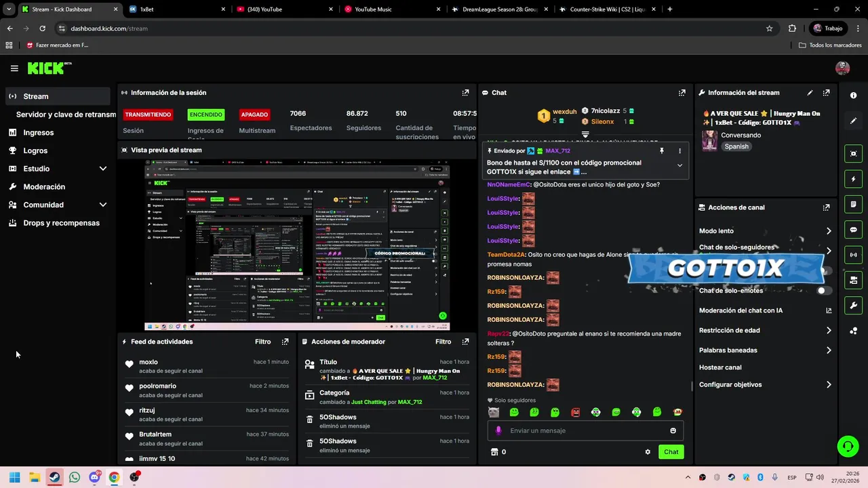Toggle Chat de solo-emotes switch
Screen dimensions: 868x488
tap(824, 290)
